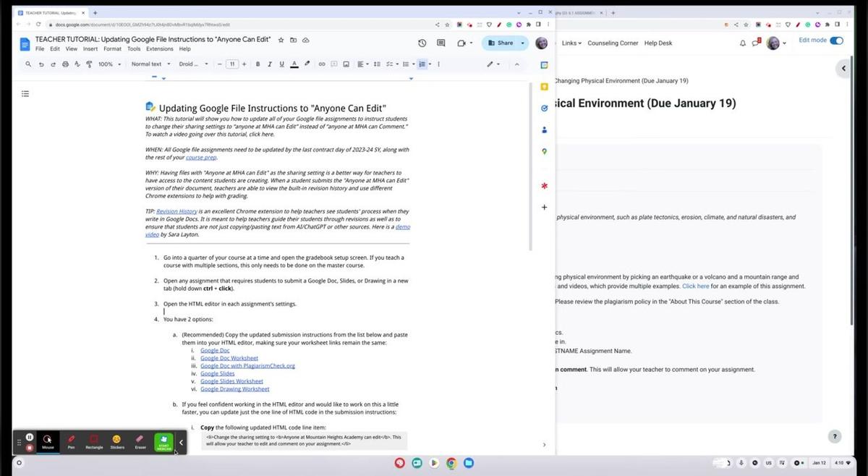Open the zoom 100% dropdown
The image size is (868, 476).
109,64
